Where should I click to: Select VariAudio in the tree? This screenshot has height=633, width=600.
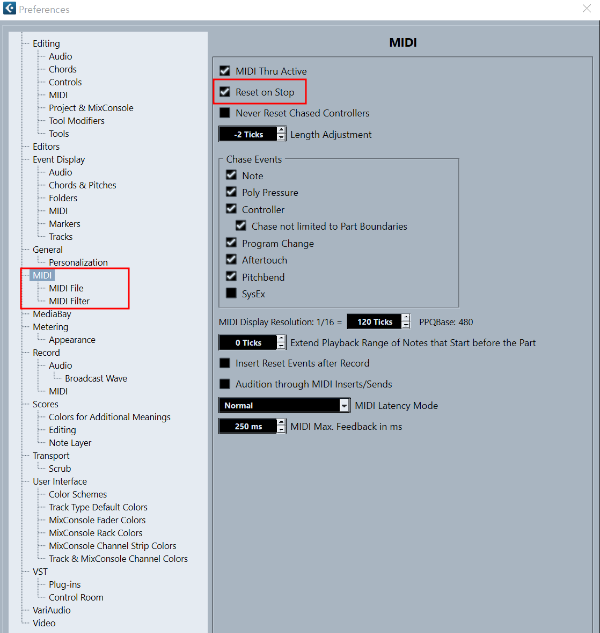click(51, 610)
